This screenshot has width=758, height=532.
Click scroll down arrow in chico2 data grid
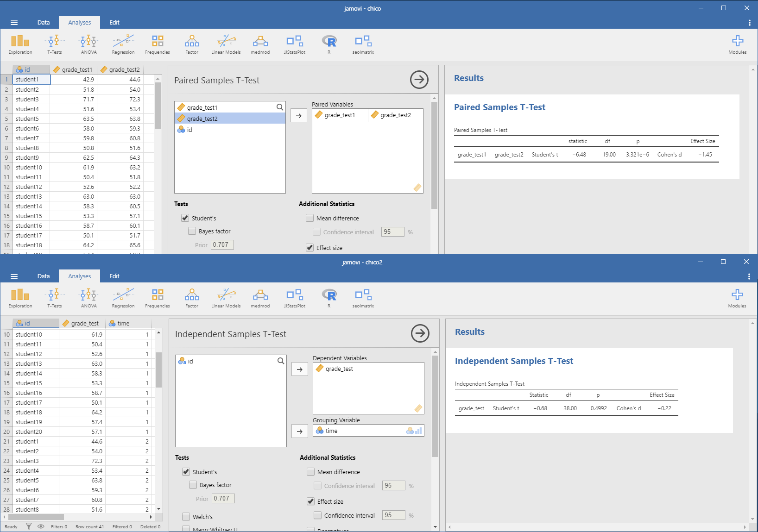tap(158, 509)
